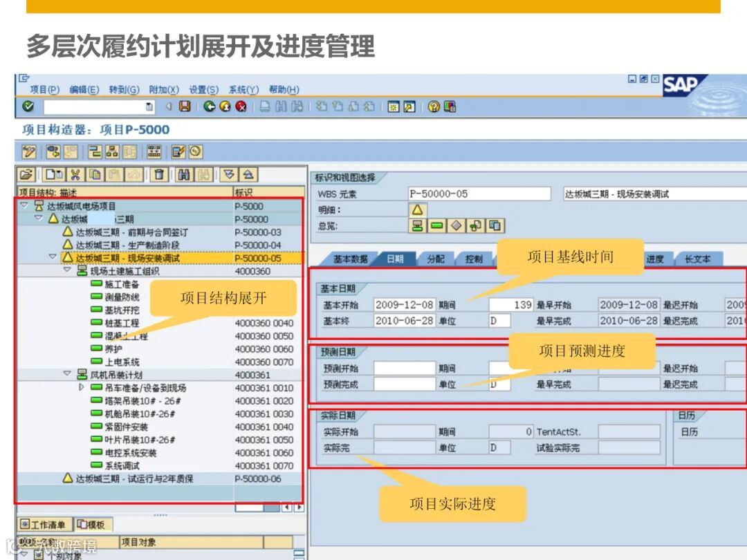Select the 桩基工程 activity row
Screen dimensions: 747x560
tap(160, 323)
